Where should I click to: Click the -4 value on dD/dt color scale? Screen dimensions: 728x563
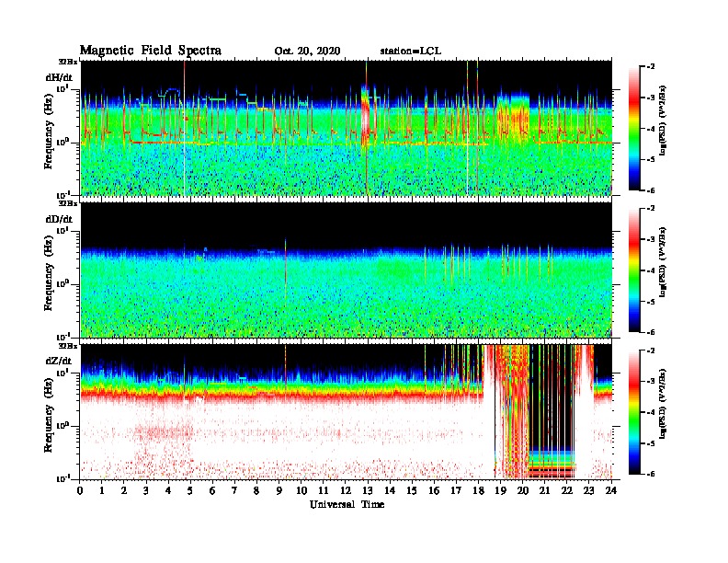click(x=651, y=270)
